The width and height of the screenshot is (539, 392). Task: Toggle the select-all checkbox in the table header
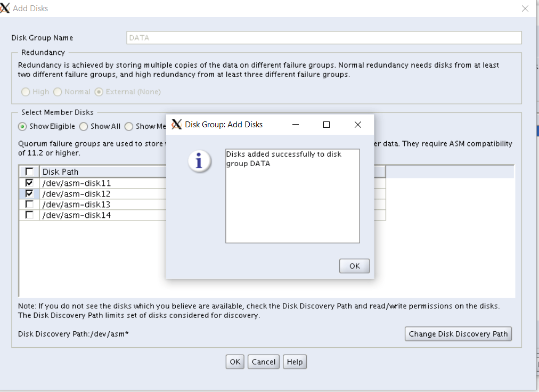coord(29,171)
